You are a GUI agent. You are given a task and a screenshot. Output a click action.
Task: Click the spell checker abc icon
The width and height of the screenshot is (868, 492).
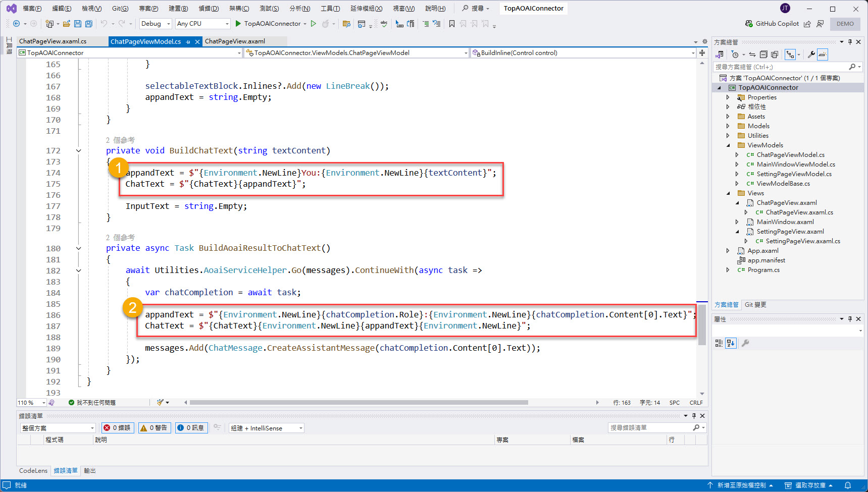tap(384, 24)
